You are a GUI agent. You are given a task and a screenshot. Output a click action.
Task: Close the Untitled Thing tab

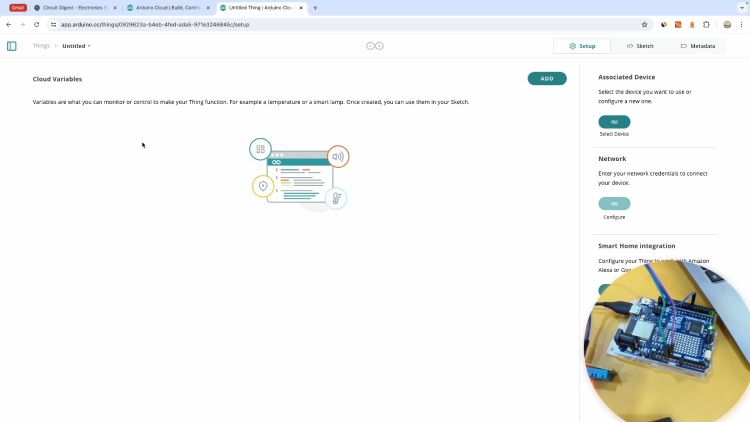(x=301, y=8)
